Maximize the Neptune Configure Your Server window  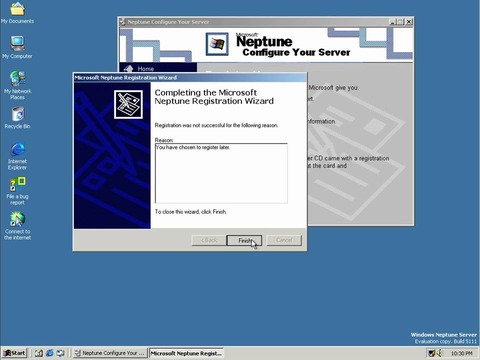(400, 22)
